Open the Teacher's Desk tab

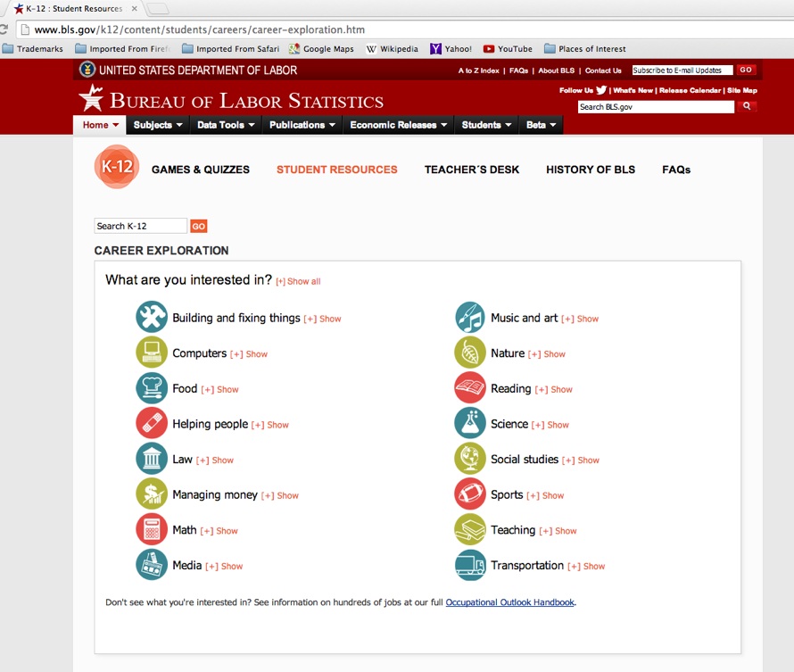coord(472,170)
